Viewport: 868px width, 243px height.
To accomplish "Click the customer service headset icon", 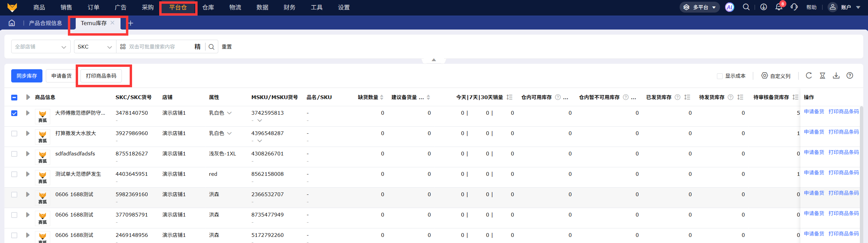I will coord(794,7).
